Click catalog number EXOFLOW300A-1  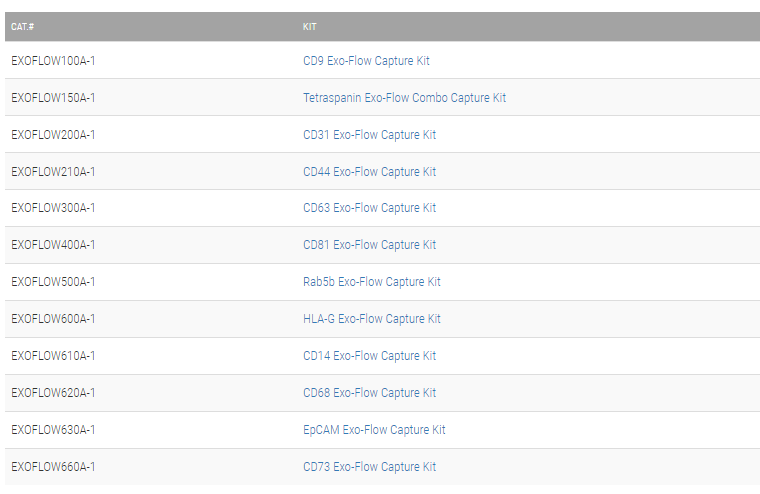tap(53, 208)
